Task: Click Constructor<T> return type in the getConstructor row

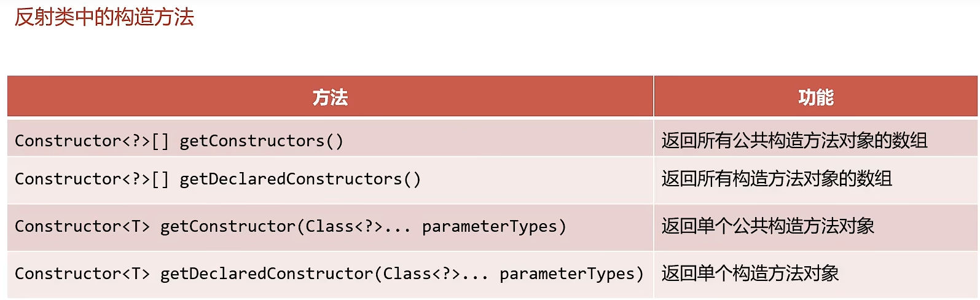Action: 82,227
